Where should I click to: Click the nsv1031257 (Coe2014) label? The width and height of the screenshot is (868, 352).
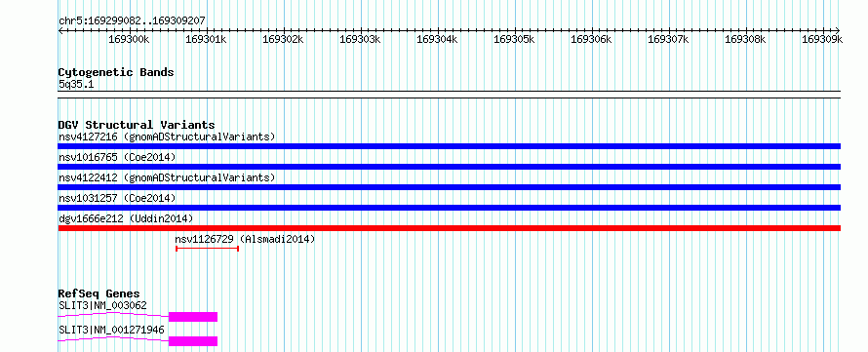[x=117, y=198]
